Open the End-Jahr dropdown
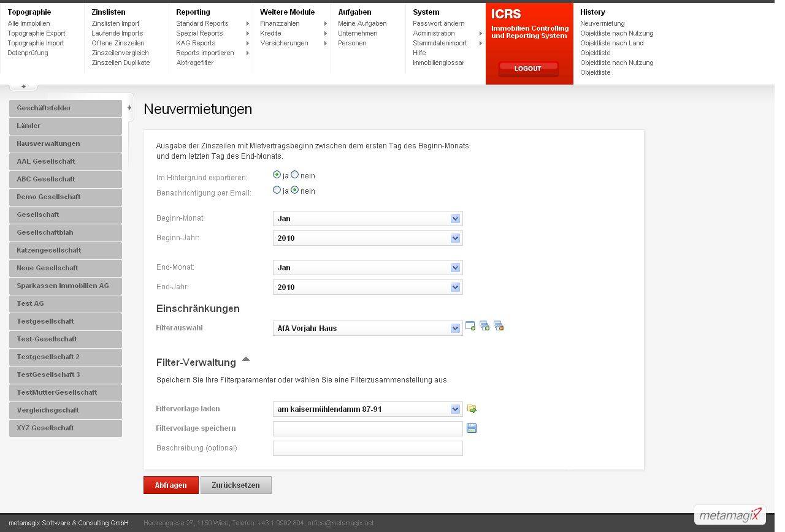Screen dimensions: 785x532 pyautogui.click(x=368, y=287)
